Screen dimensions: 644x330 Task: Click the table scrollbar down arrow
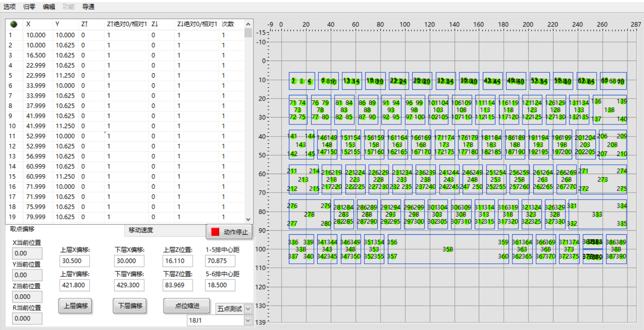click(248, 219)
